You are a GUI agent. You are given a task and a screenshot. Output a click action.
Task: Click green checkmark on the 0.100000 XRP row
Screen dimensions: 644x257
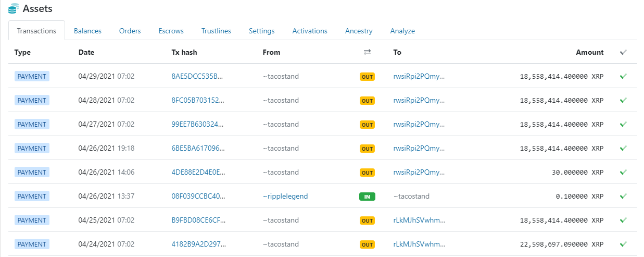(x=623, y=196)
